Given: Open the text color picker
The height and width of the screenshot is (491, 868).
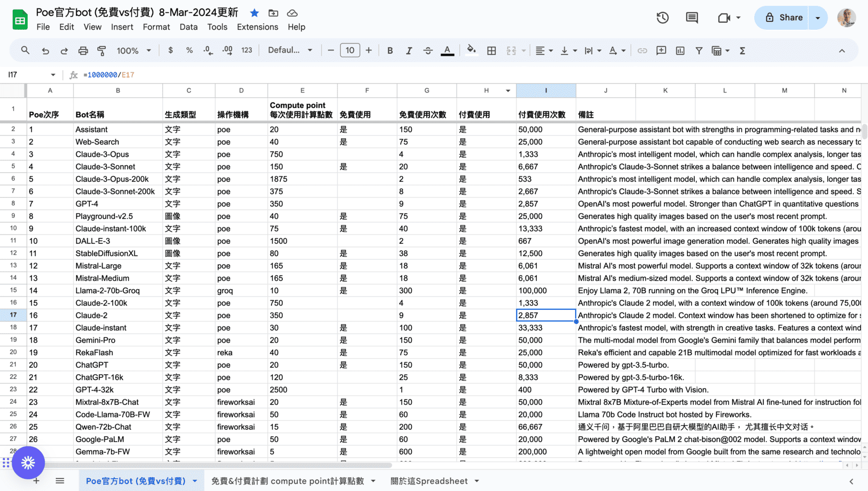Looking at the screenshot, I should click(x=448, y=50).
